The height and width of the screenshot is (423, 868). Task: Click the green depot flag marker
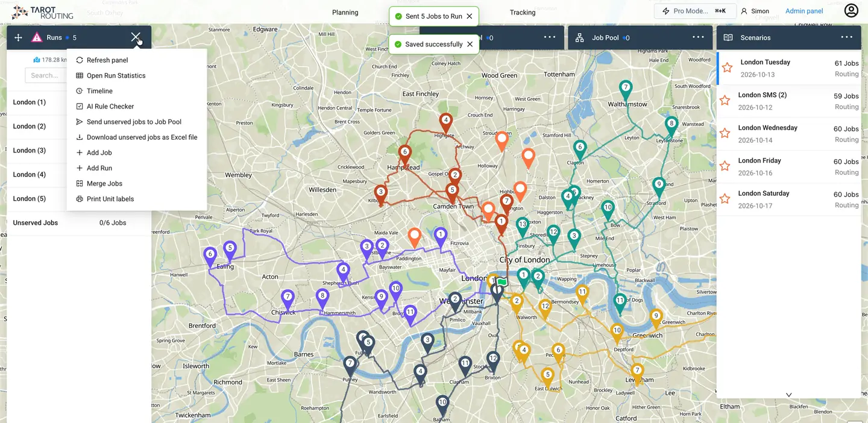(502, 281)
